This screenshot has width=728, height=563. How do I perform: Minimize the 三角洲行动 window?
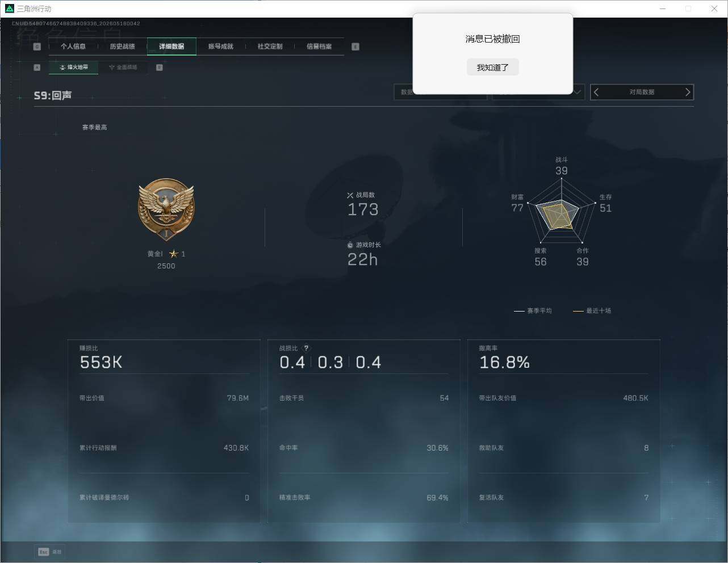click(663, 9)
